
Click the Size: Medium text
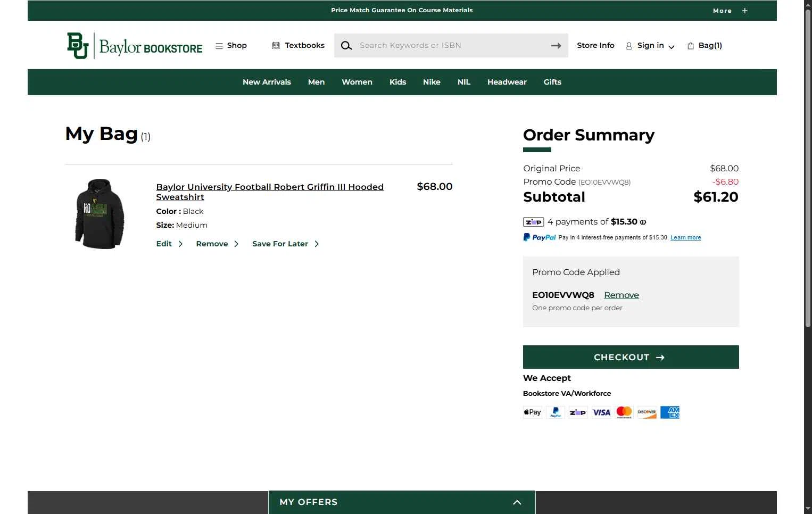coord(181,225)
